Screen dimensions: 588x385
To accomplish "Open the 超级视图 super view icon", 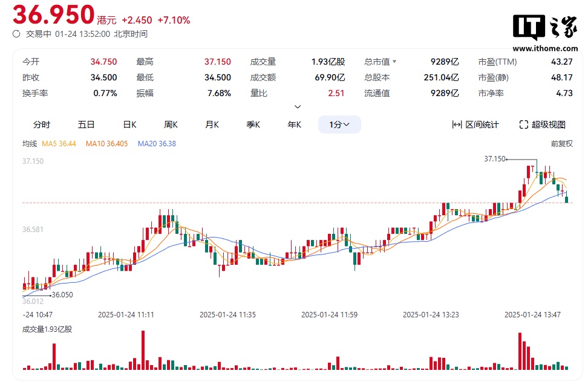I will click(x=524, y=125).
